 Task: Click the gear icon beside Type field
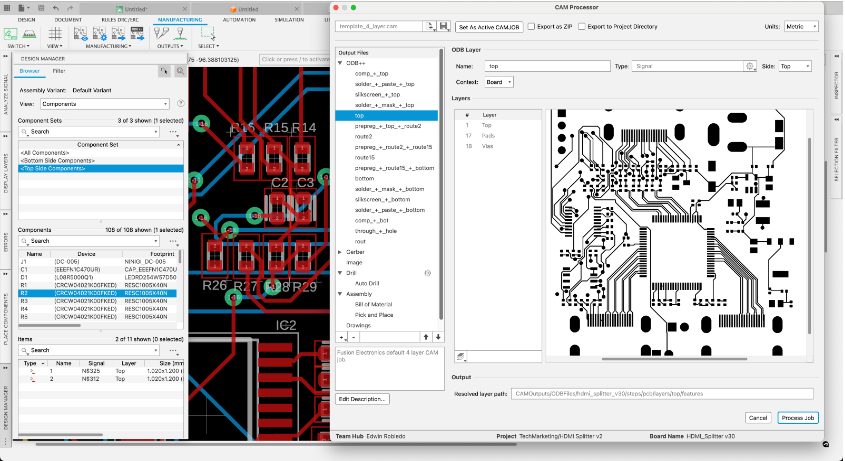pyautogui.click(x=749, y=66)
